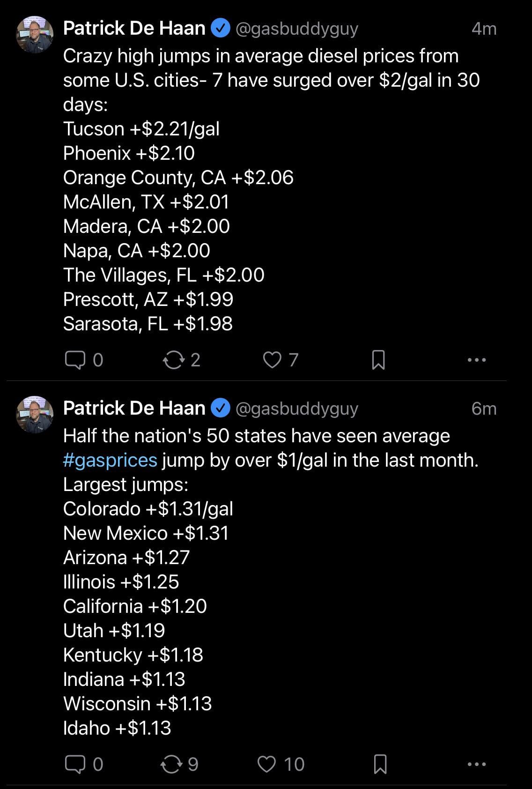532x789 pixels.
Task: Open Patrick De Haan's name on diesel tweet
Action: tap(134, 29)
